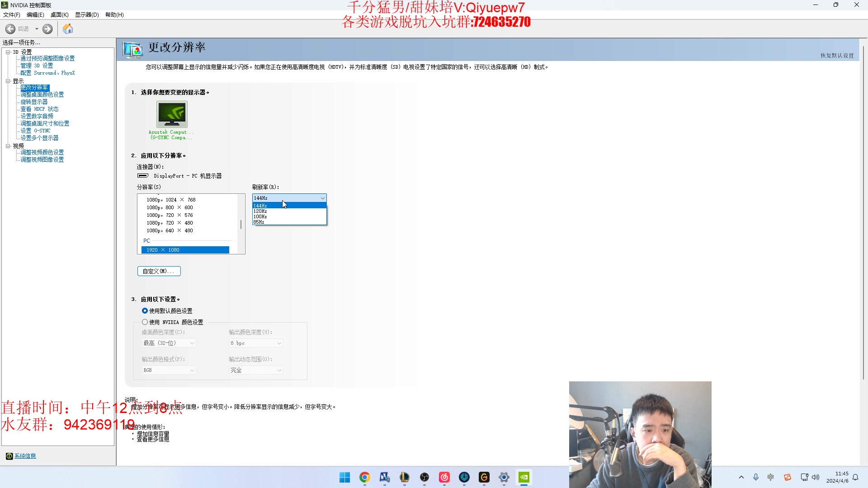
Task: Open the 输出动态范围 dropdown
Action: (x=256, y=370)
